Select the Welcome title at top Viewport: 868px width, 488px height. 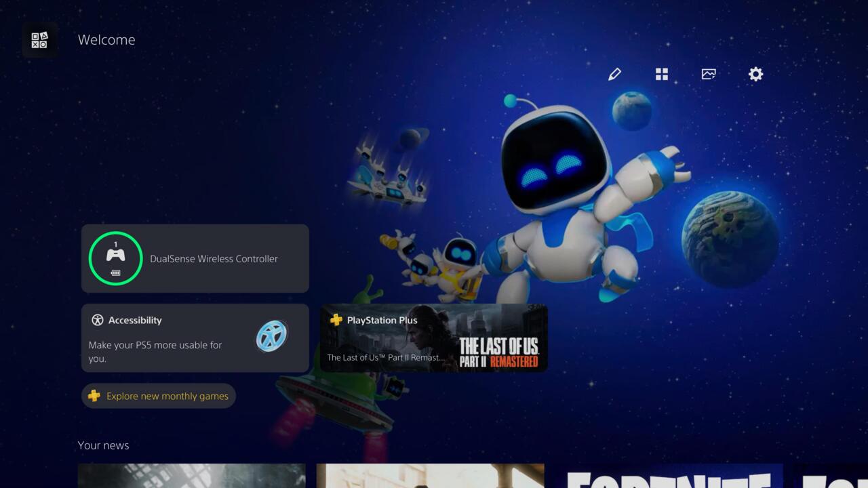point(106,40)
